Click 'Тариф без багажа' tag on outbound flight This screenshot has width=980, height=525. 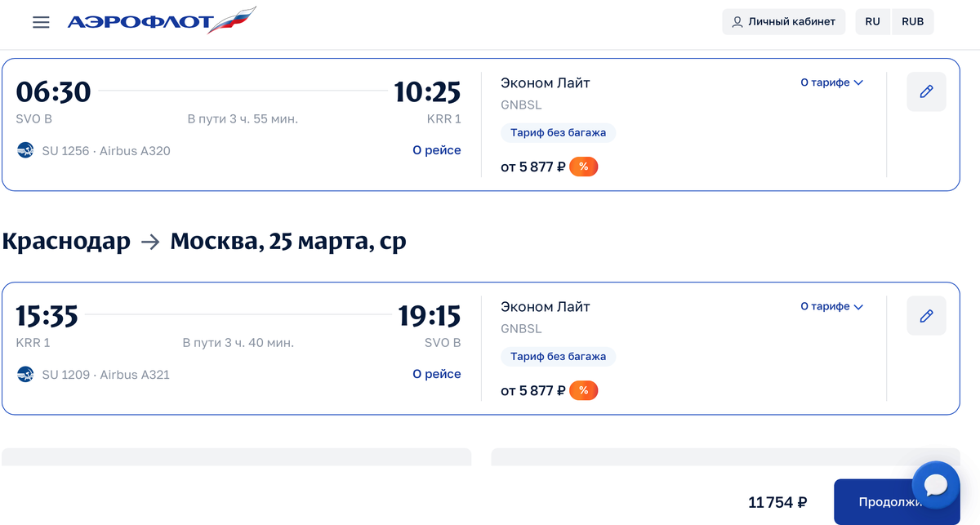coord(558,133)
